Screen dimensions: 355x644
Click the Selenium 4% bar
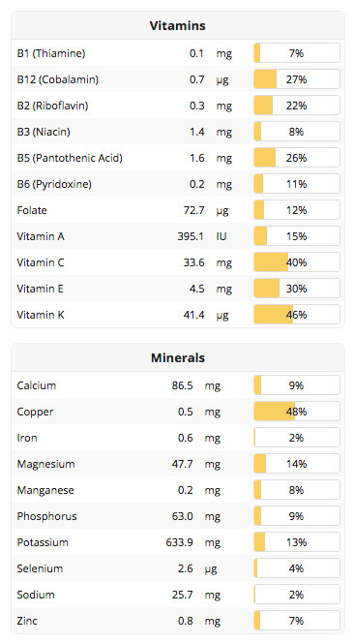pos(297,568)
